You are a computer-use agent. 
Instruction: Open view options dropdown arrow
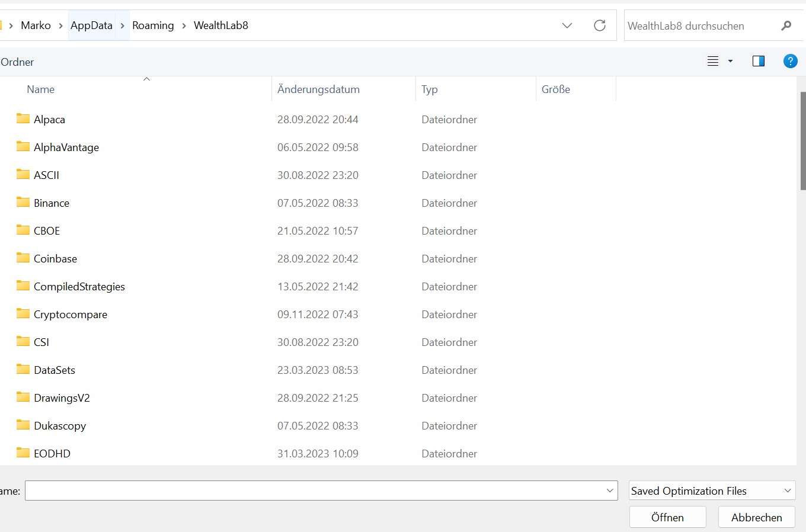[730, 61]
